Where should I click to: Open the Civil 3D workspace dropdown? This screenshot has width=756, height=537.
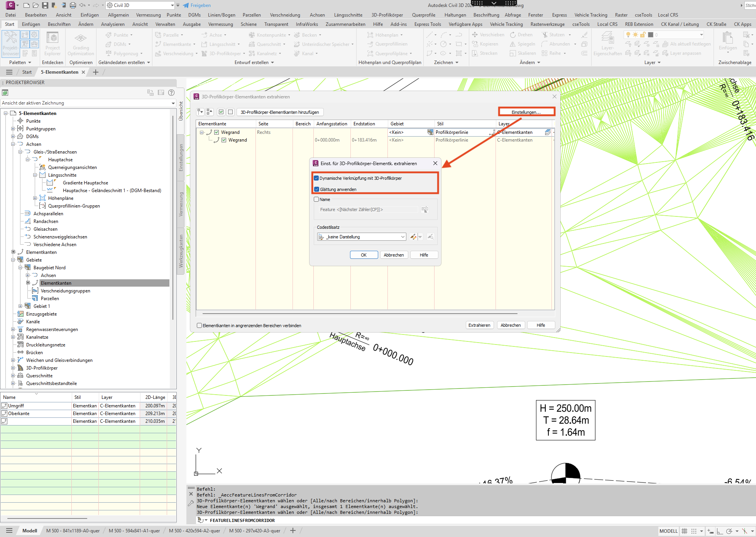140,5
